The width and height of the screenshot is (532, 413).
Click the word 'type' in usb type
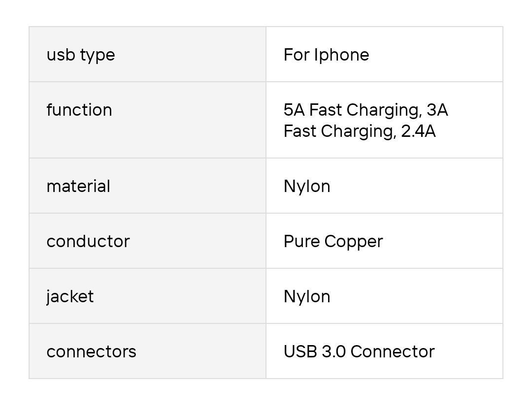tap(98, 56)
